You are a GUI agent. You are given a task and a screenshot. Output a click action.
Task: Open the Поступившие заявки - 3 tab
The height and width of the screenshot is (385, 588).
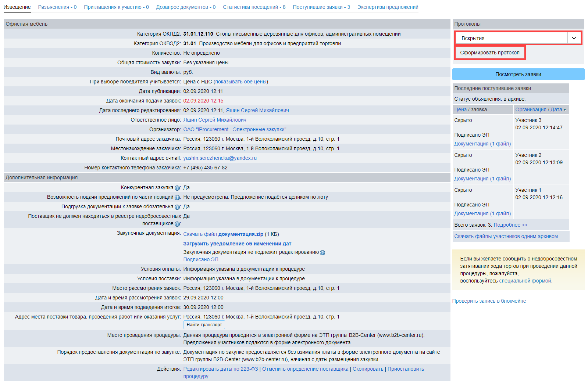tap(321, 7)
